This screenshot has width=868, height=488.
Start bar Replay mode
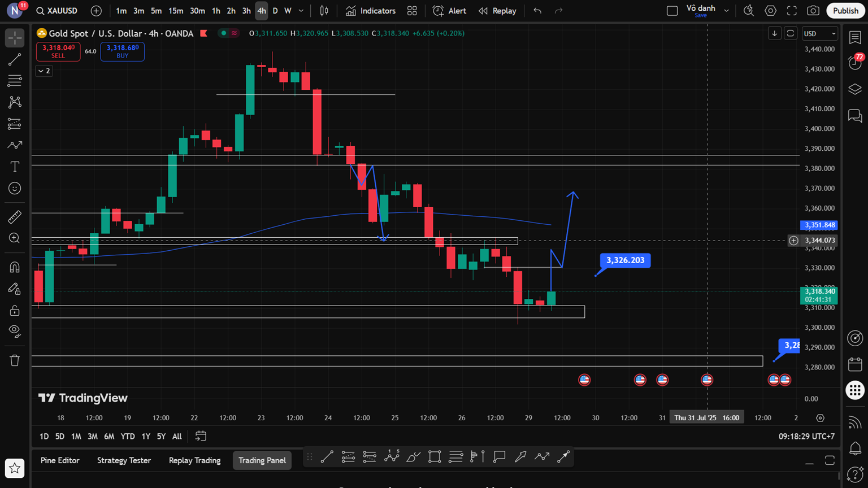click(497, 11)
